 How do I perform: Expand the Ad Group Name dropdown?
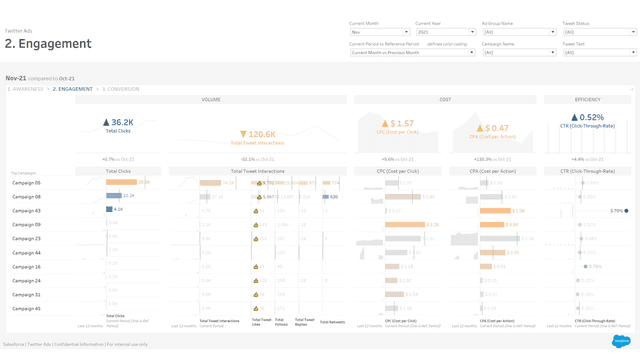(x=519, y=32)
